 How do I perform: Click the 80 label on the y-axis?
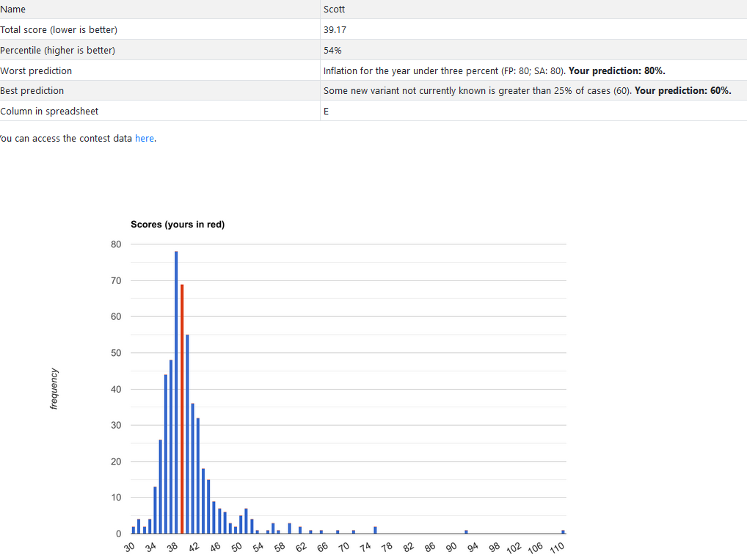click(x=116, y=244)
